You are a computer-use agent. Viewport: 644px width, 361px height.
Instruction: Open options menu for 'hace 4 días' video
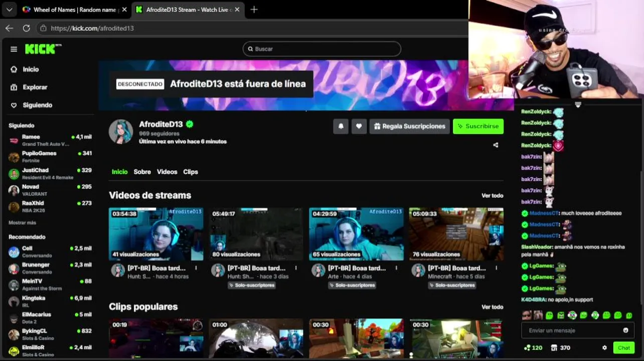tap(396, 268)
